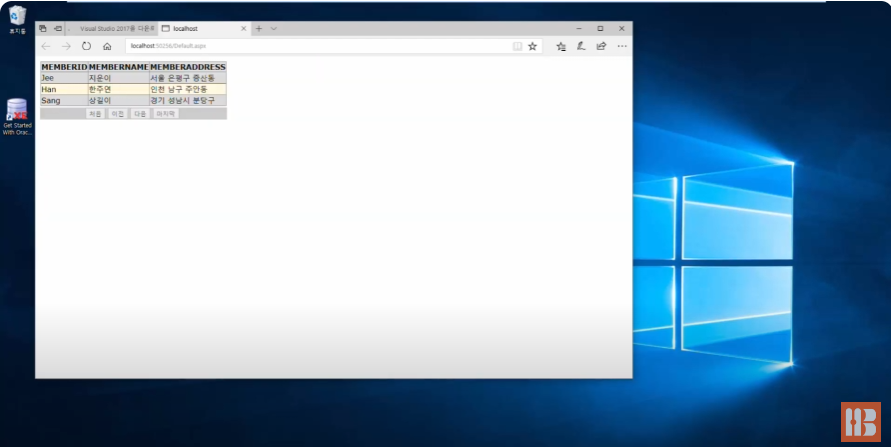Maximize the Edge browser window
891x447 pixels.
click(x=600, y=28)
